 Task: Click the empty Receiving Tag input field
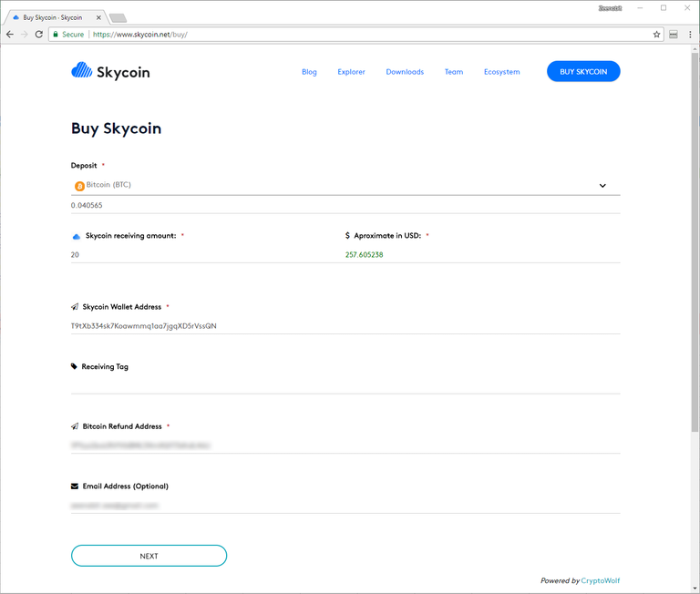coord(345,385)
